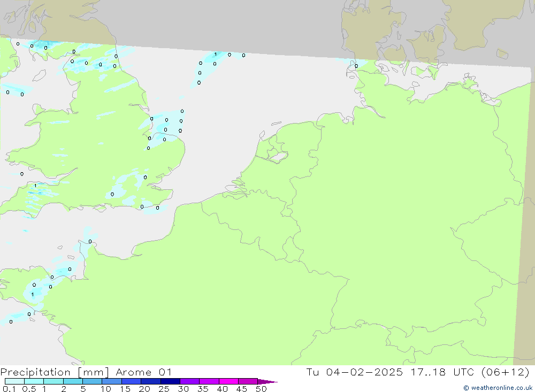Click the '50' legend scale label
Screen dimensions: 535x392
(x=262, y=389)
